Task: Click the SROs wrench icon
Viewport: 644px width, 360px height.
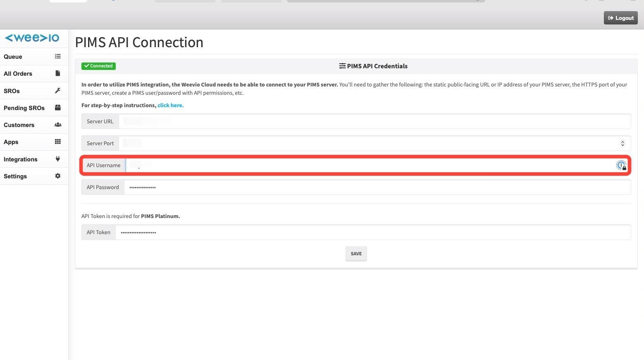Action: 58,91
